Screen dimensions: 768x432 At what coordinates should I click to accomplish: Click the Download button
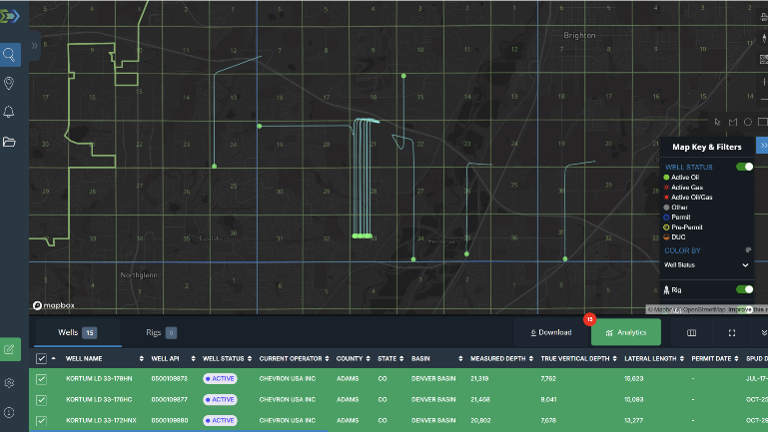click(548, 332)
